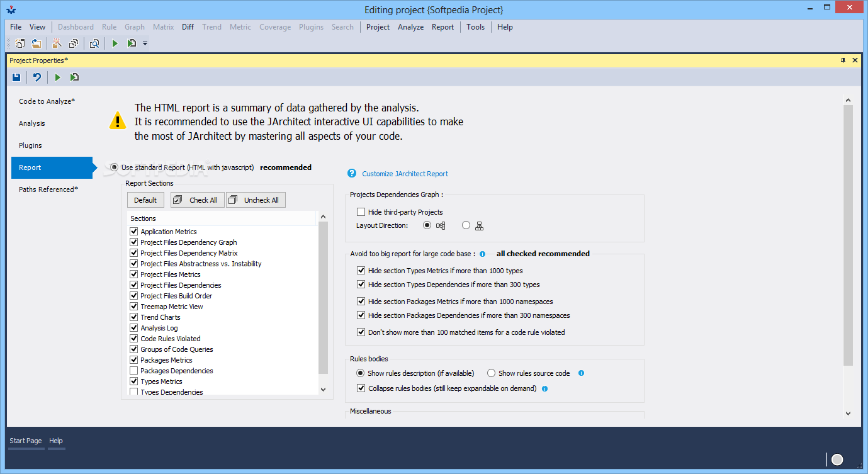Toggle Collapse rules bodies checkbox

pyautogui.click(x=361, y=388)
